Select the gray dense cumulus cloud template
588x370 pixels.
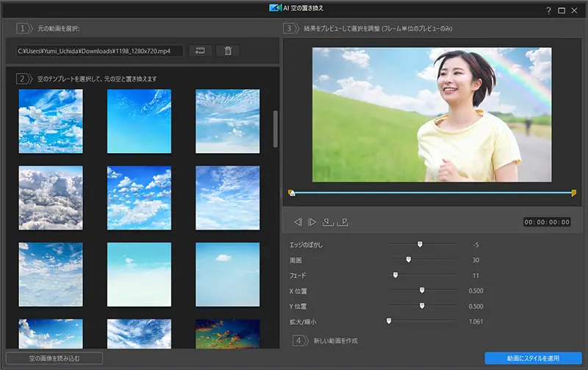tap(51, 198)
